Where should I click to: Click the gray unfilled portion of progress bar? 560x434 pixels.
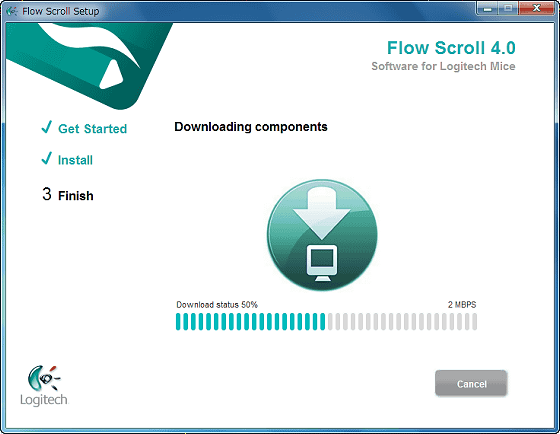[402, 321]
